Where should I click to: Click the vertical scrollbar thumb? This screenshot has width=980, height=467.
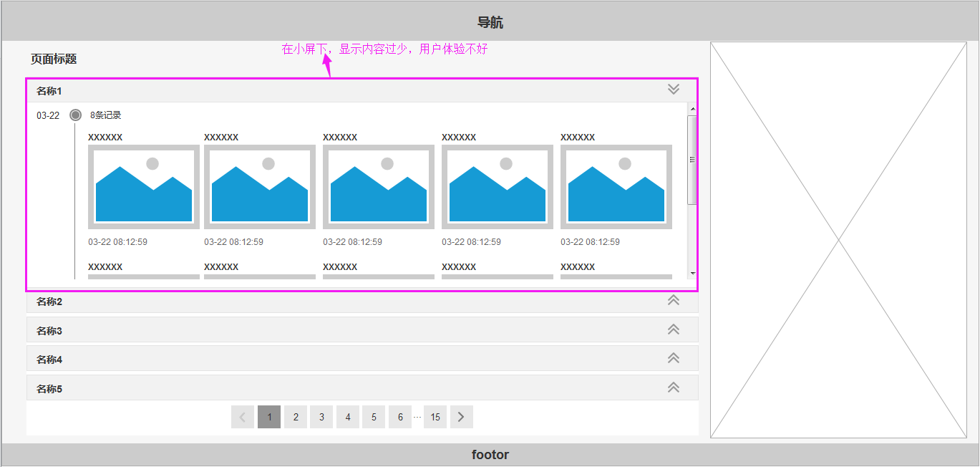pyautogui.click(x=692, y=160)
